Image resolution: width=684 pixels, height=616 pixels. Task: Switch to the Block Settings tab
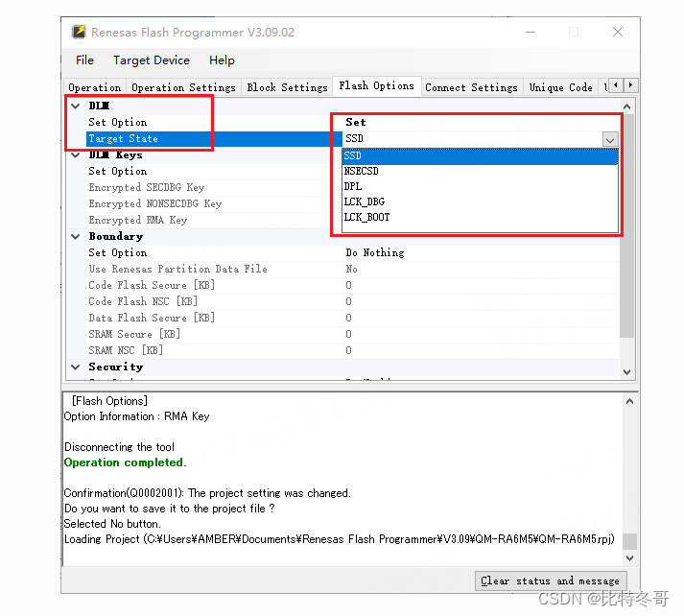(x=287, y=87)
